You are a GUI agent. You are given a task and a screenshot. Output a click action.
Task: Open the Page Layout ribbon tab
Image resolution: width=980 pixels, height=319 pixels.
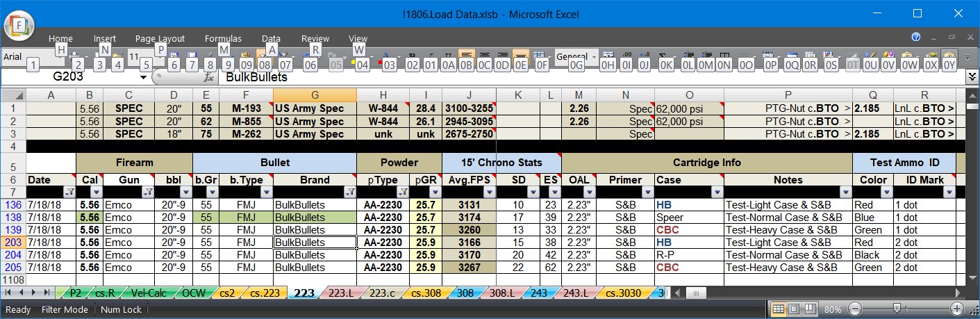click(x=160, y=39)
